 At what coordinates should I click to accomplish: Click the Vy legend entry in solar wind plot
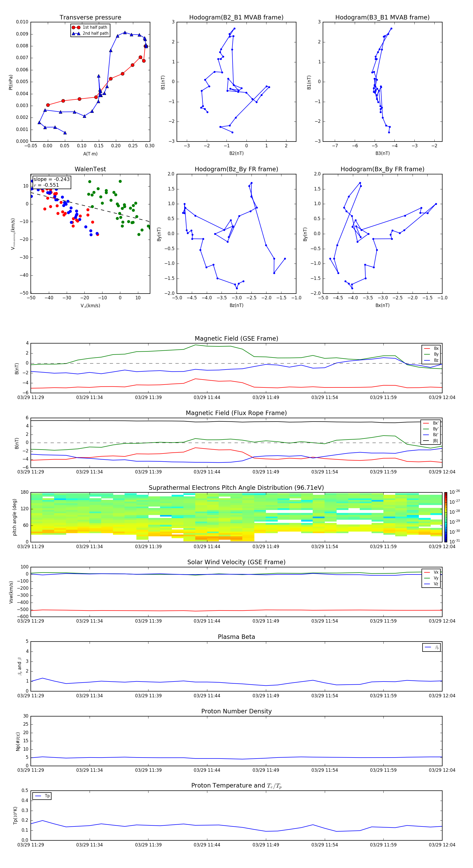point(431,578)
